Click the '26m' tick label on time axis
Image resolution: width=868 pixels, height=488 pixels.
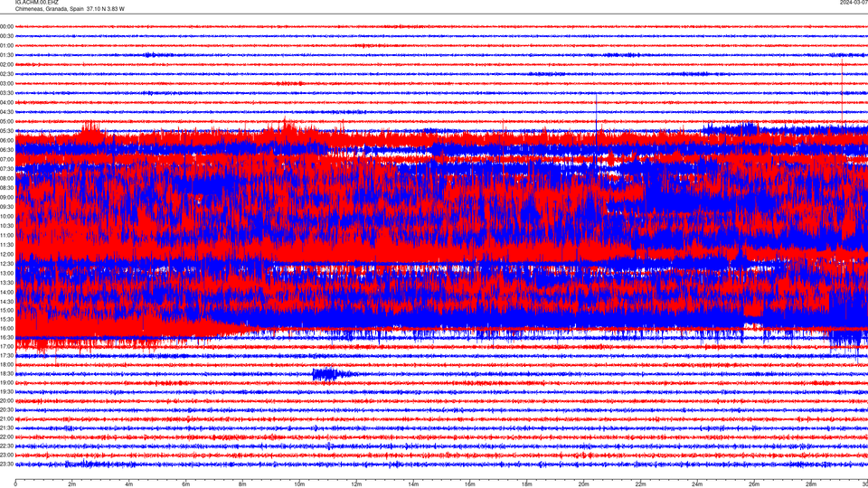[754, 484]
